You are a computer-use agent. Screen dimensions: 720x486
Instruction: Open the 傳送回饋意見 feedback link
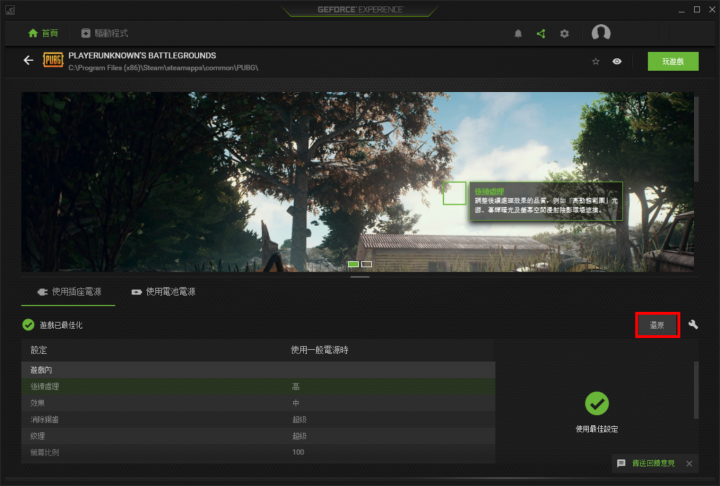(x=653, y=463)
